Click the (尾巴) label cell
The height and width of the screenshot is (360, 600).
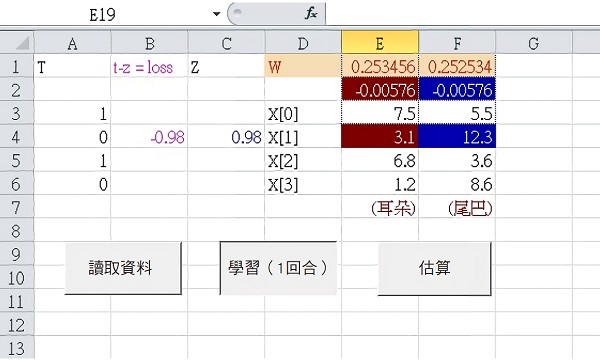point(457,207)
